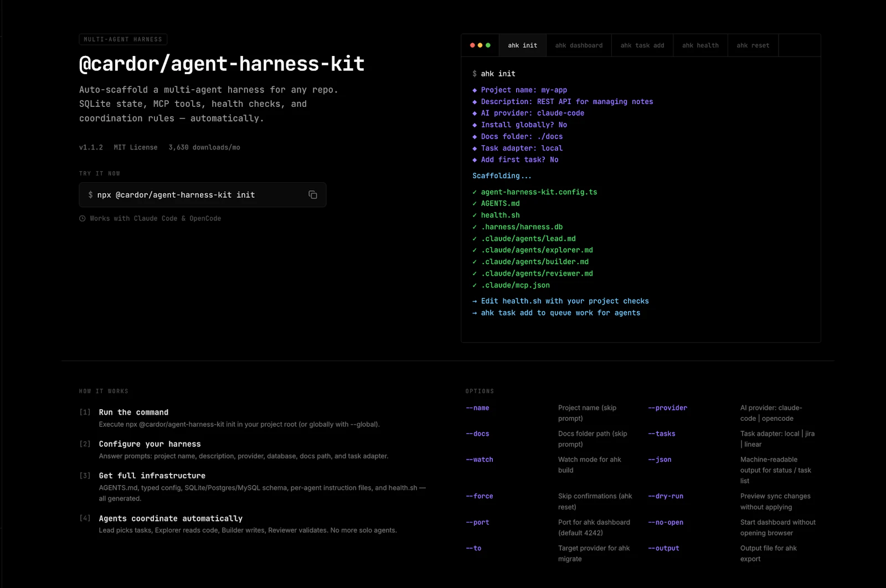Image resolution: width=886 pixels, height=588 pixels.
Task: Click the .claude/agents/explorer.md terminal line
Action: point(533,250)
